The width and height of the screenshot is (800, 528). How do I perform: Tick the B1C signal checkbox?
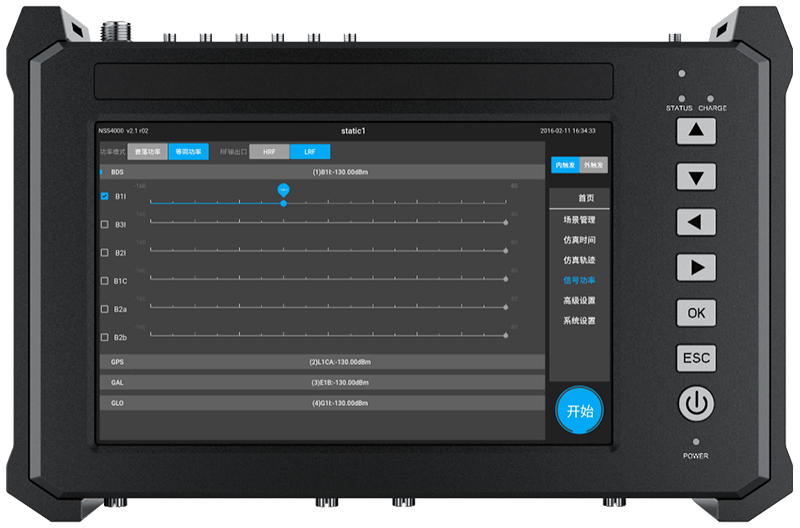tap(105, 281)
